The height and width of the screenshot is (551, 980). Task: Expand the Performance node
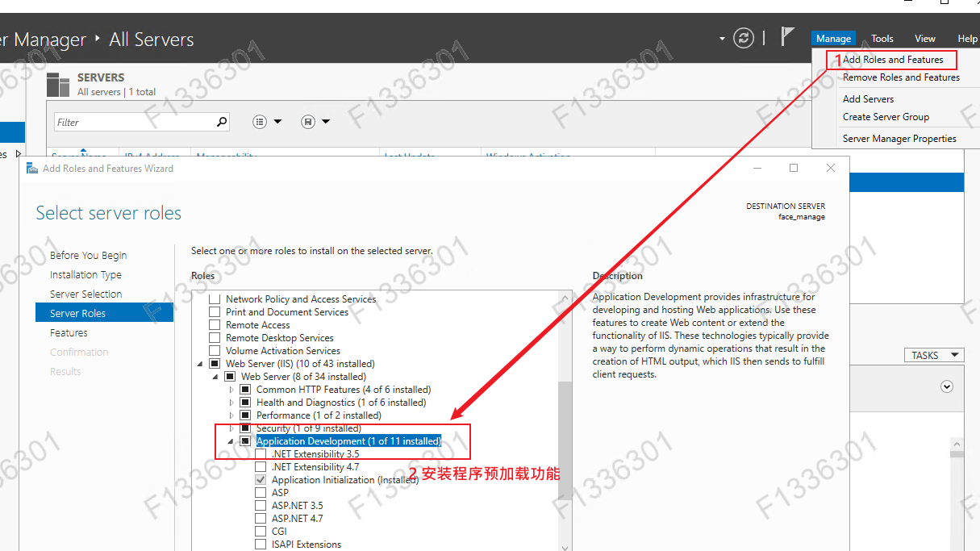click(x=231, y=415)
